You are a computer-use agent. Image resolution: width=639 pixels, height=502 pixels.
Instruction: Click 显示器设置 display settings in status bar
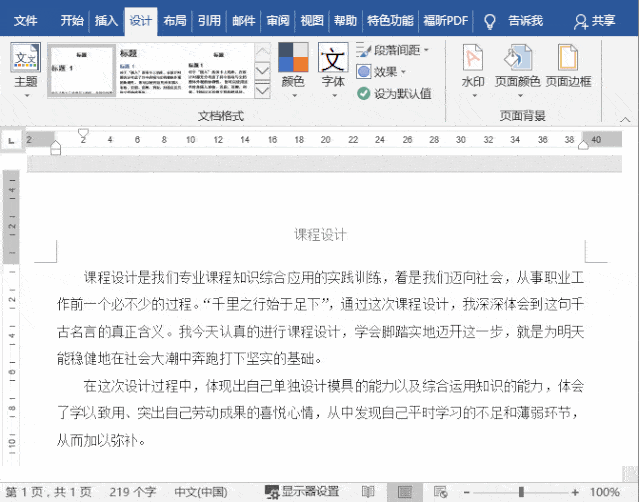(x=302, y=492)
